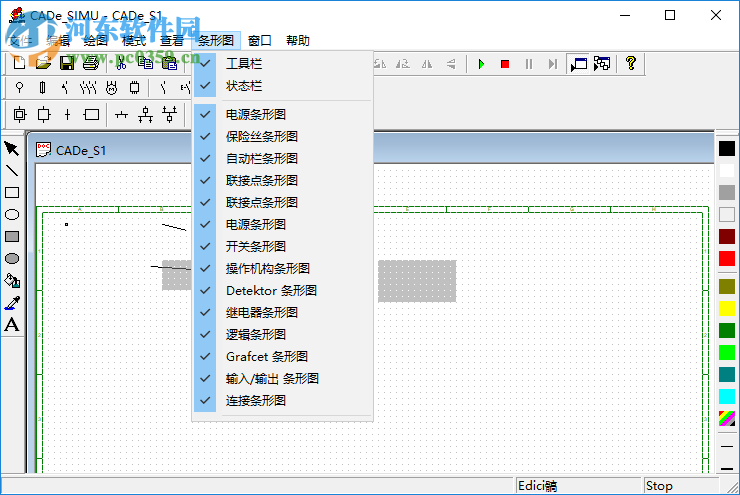This screenshot has height=495, width=740.
Task: Select the empty rectangle tool
Action: point(12,193)
